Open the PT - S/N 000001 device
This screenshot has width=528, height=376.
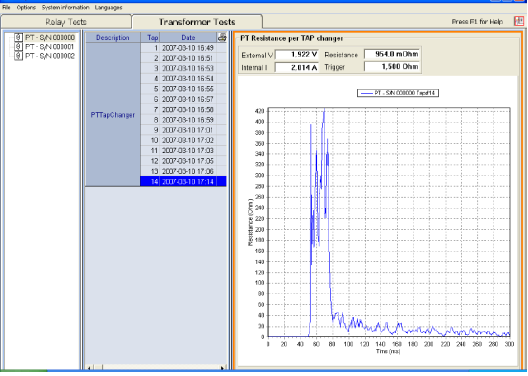(x=50, y=46)
